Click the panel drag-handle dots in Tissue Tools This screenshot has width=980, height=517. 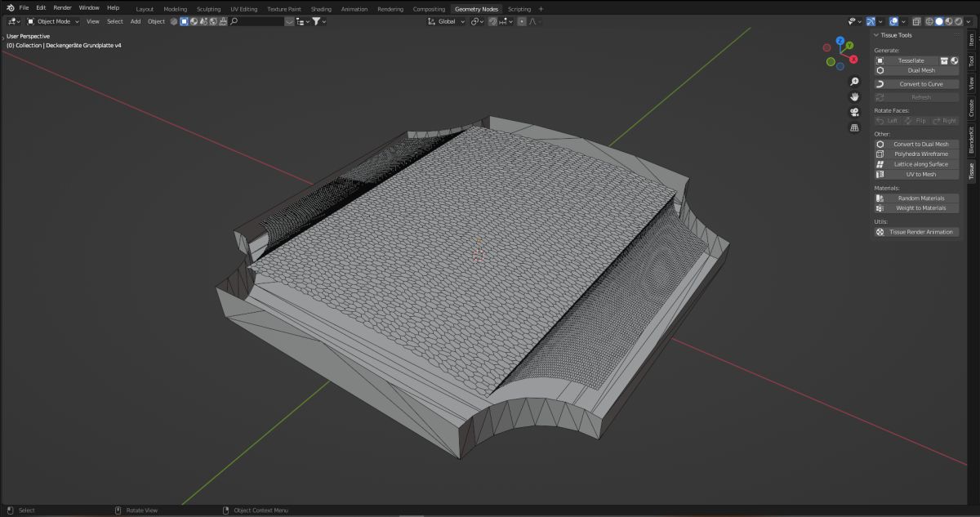(956, 35)
